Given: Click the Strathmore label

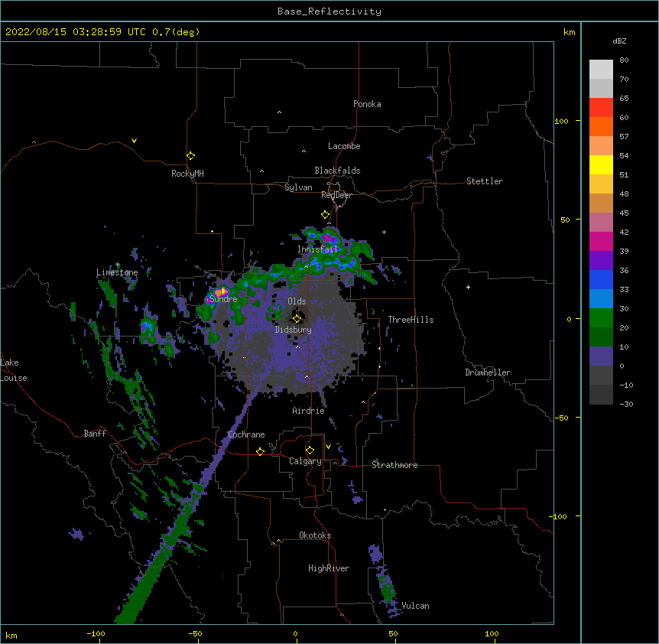Looking at the screenshot, I should (x=394, y=465).
